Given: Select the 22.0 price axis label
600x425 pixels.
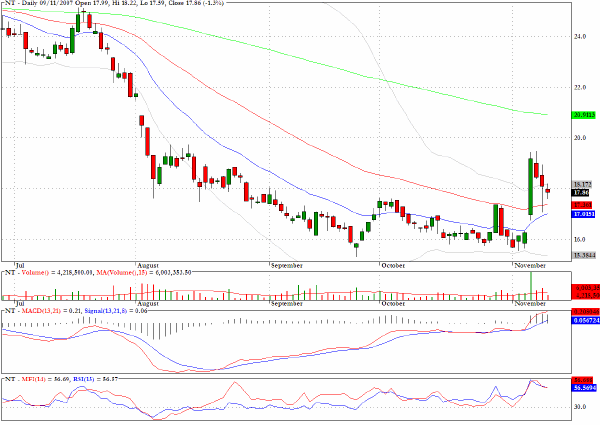Looking at the screenshot, I should 580,87.
